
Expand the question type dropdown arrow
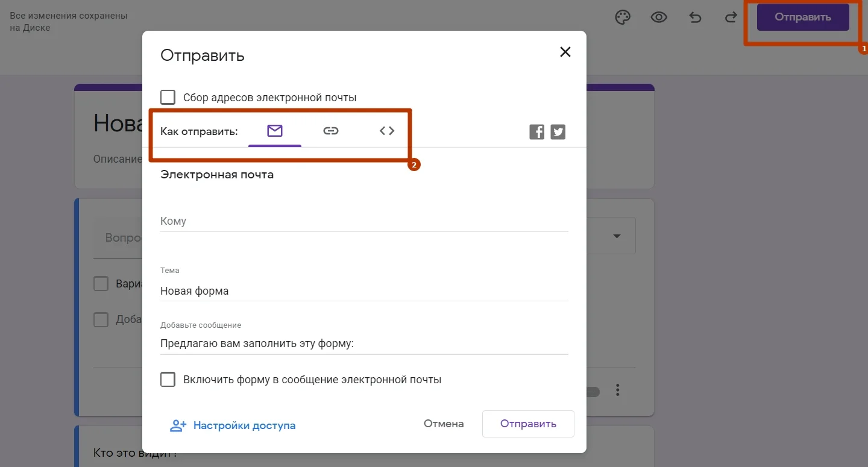[x=617, y=236]
